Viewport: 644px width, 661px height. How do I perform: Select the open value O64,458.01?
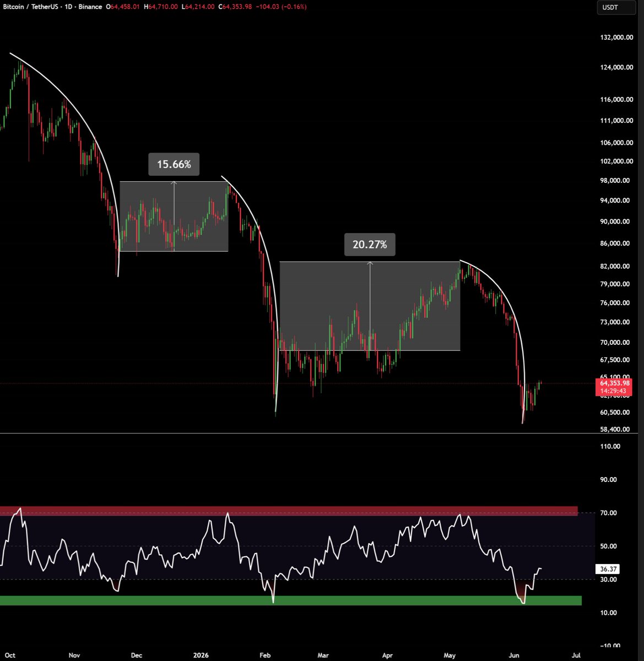(124, 7)
